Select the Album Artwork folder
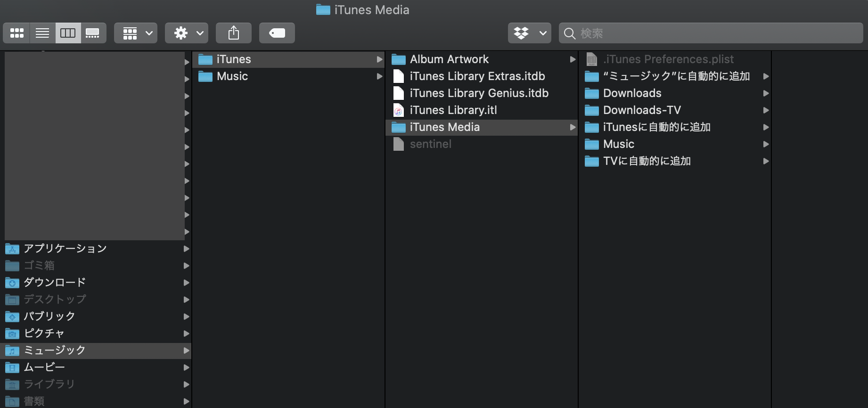 coord(482,59)
